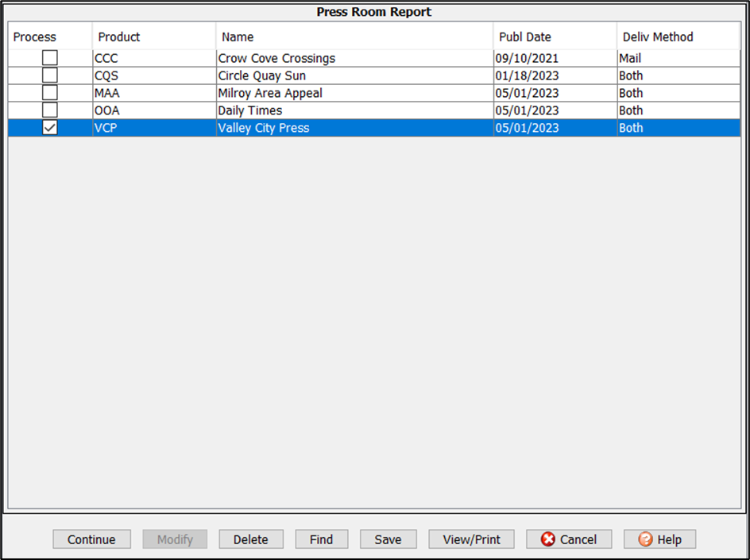This screenshot has height=560, width=750.
Task: Sort by the Product column header
Action: pyautogui.click(x=119, y=37)
